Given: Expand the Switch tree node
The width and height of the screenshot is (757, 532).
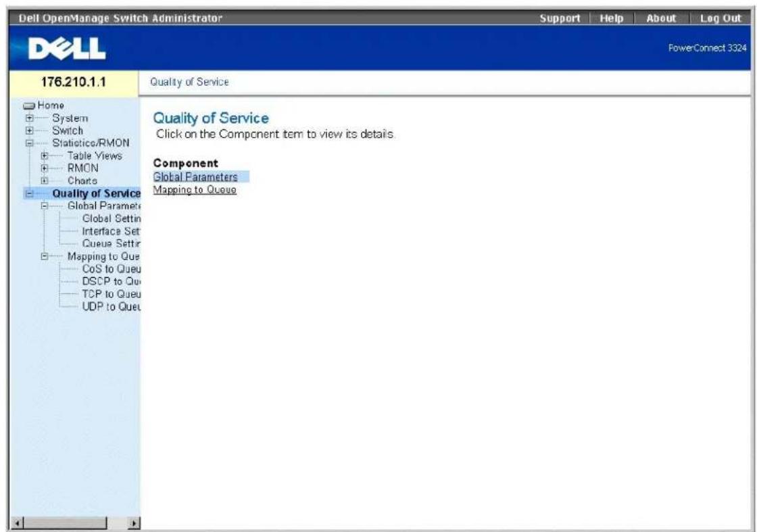Looking at the screenshot, I should click(x=30, y=131).
